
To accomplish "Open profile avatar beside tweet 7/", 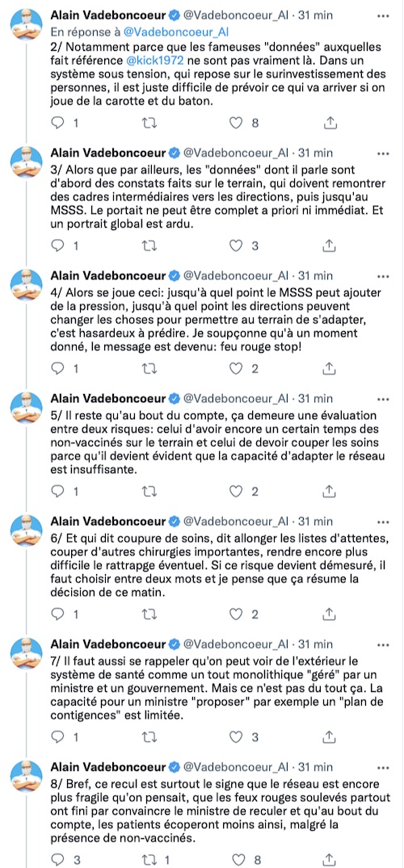I will [27, 653].
